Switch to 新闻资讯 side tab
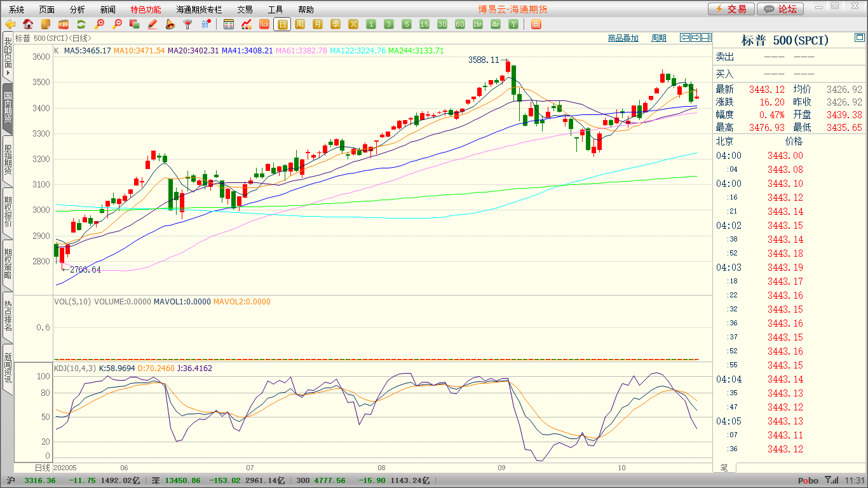 click(x=8, y=369)
